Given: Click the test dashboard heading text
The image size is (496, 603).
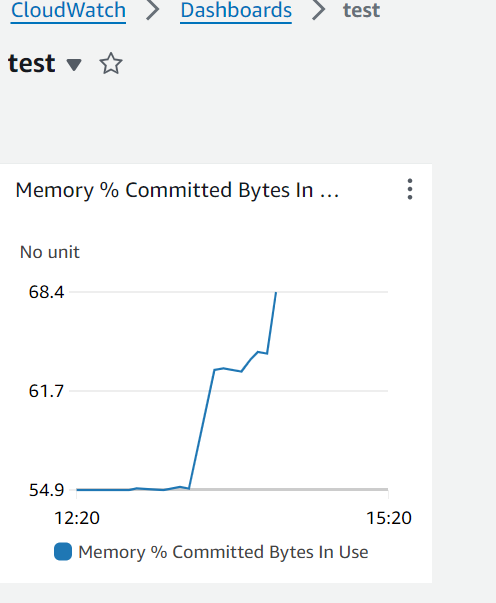Looking at the screenshot, I should point(32,63).
